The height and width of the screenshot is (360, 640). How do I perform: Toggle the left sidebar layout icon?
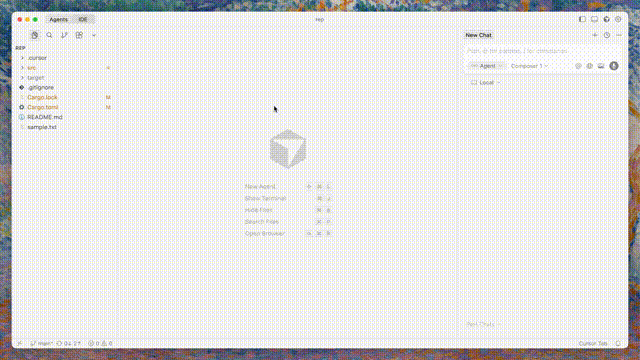pyautogui.click(x=582, y=19)
